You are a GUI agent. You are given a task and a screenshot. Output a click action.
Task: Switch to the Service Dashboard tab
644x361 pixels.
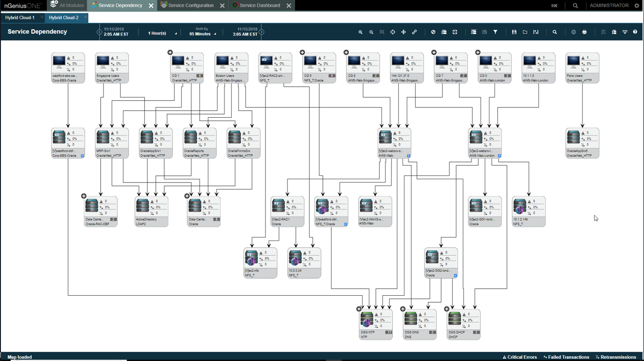pos(259,6)
